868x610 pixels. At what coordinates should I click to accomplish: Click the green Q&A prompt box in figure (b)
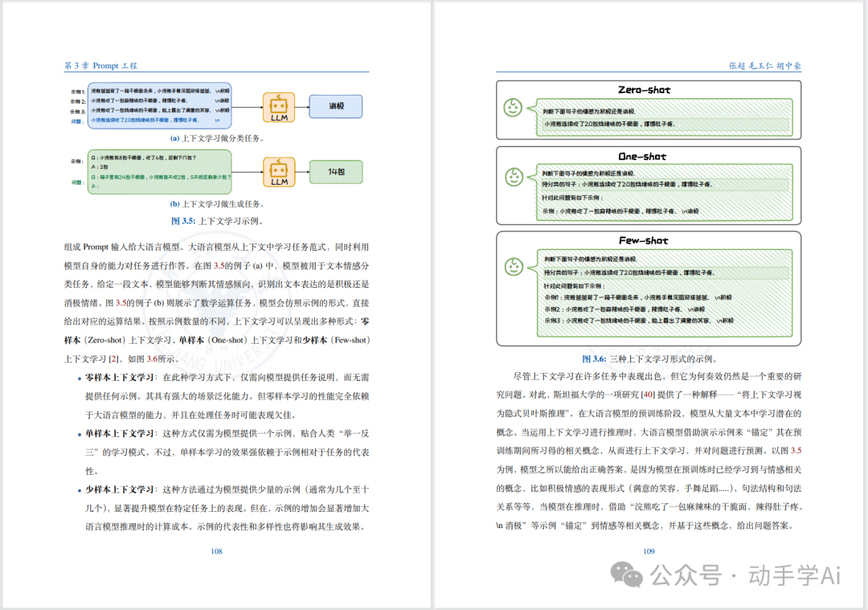[159, 172]
